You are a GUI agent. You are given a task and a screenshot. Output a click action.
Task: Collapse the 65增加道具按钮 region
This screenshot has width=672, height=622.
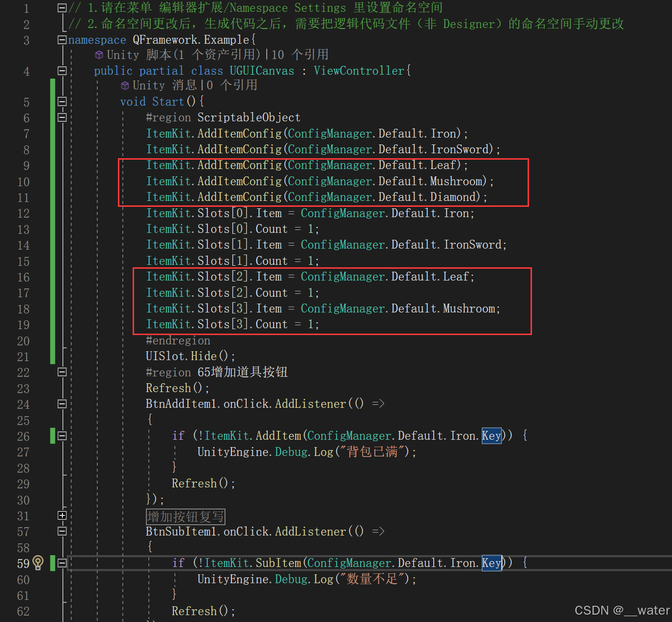click(62, 372)
